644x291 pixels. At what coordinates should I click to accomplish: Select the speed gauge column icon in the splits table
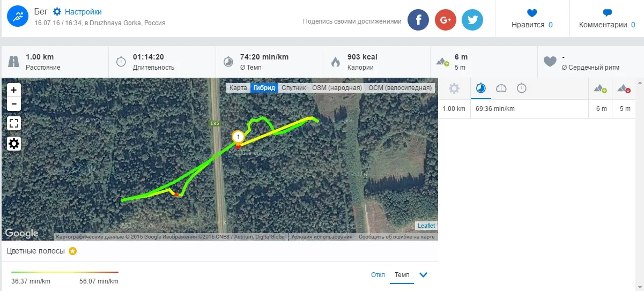(x=501, y=88)
